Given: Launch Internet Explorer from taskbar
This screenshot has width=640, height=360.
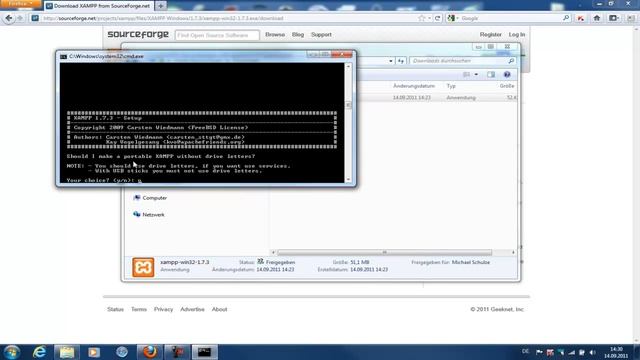Looking at the screenshot, I should tap(40, 352).
